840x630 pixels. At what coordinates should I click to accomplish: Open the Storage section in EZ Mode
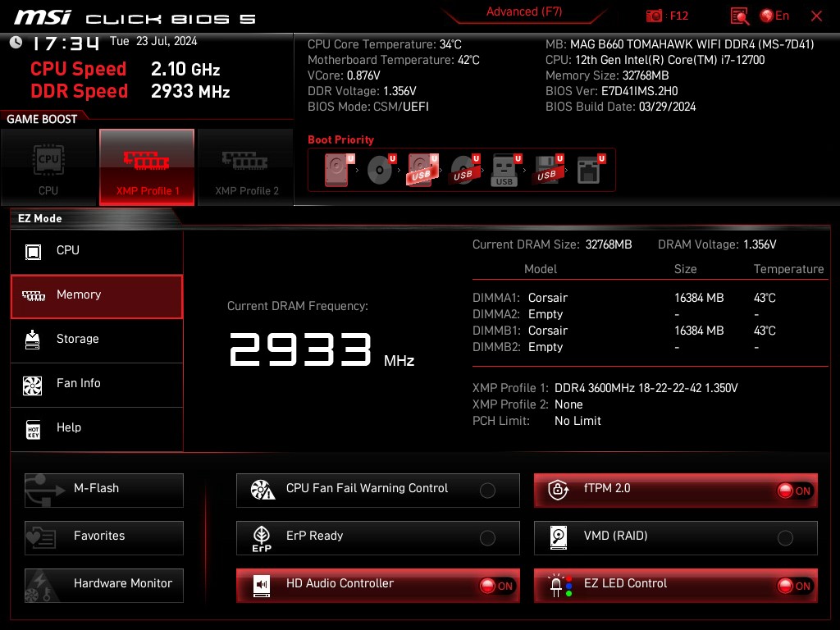(x=97, y=340)
